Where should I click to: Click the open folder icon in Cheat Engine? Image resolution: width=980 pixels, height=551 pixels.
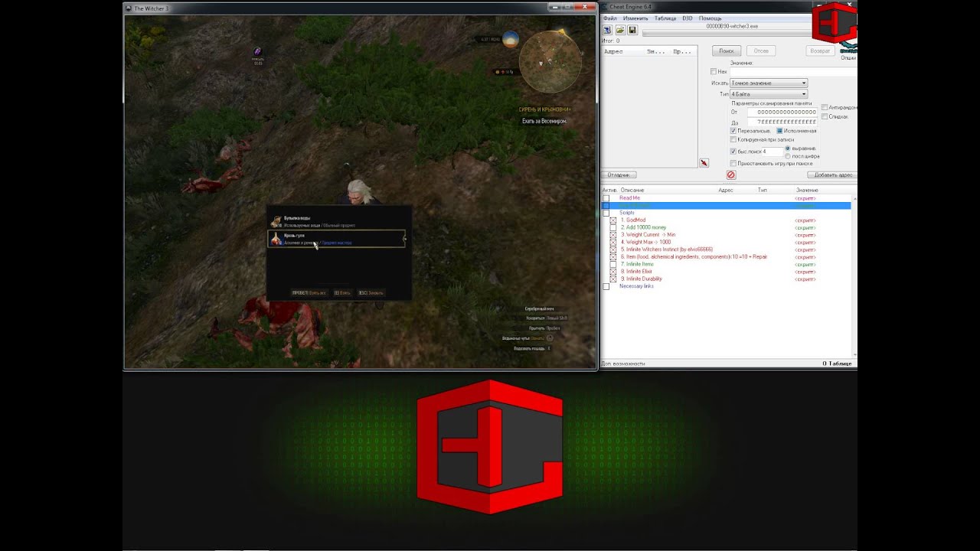click(x=620, y=30)
